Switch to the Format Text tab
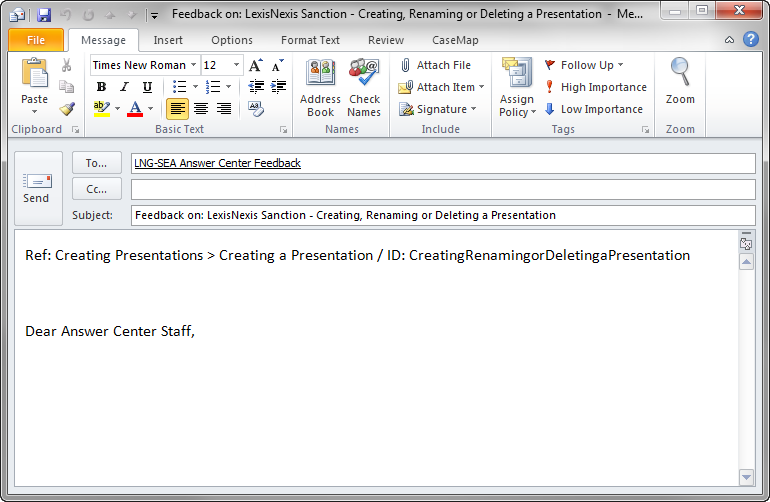 pos(310,40)
